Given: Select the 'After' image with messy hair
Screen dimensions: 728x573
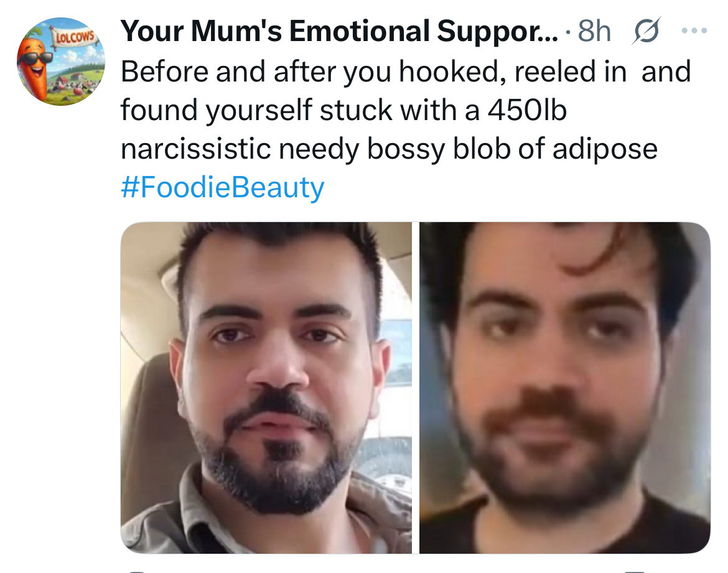Looking at the screenshot, I should (564, 388).
